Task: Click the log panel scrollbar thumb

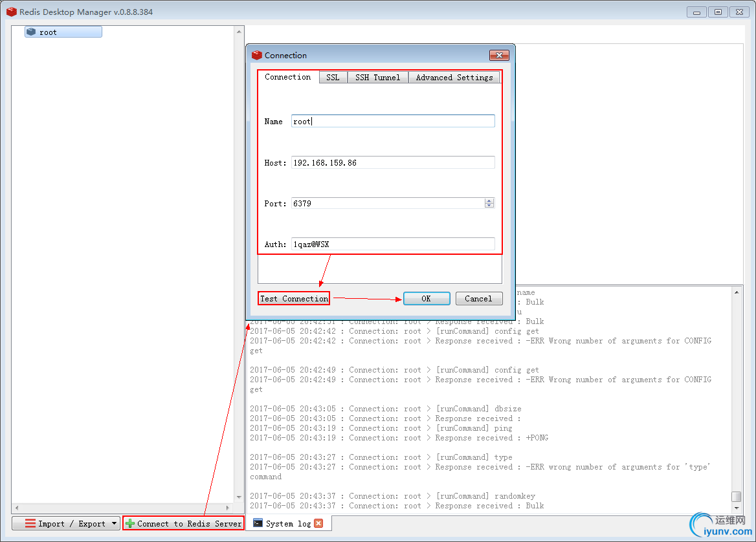Action: [x=737, y=496]
